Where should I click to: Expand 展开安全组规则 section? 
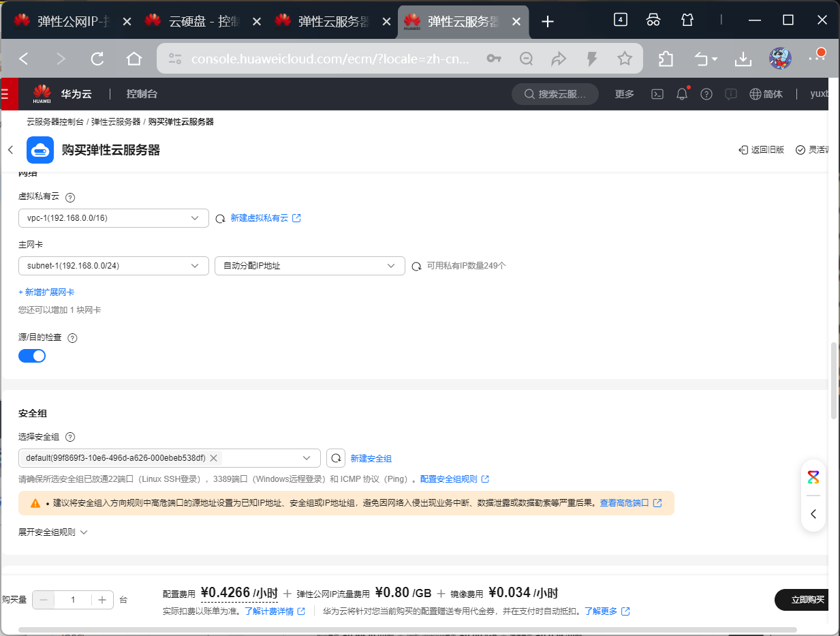click(x=53, y=532)
